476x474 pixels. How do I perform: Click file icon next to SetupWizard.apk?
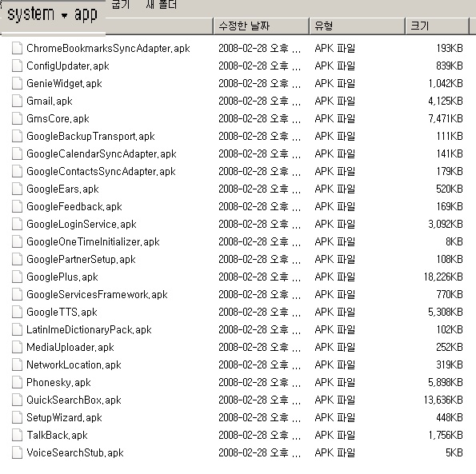pyautogui.click(x=17, y=417)
